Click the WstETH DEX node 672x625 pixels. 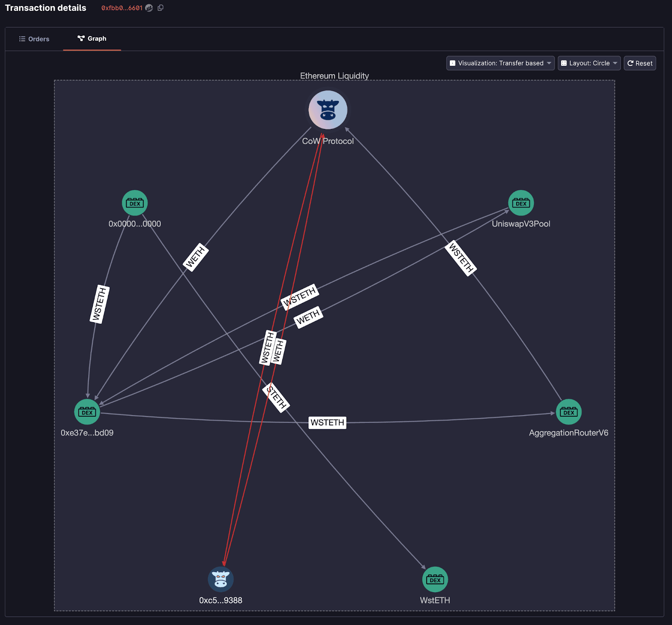click(x=435, y=579)
